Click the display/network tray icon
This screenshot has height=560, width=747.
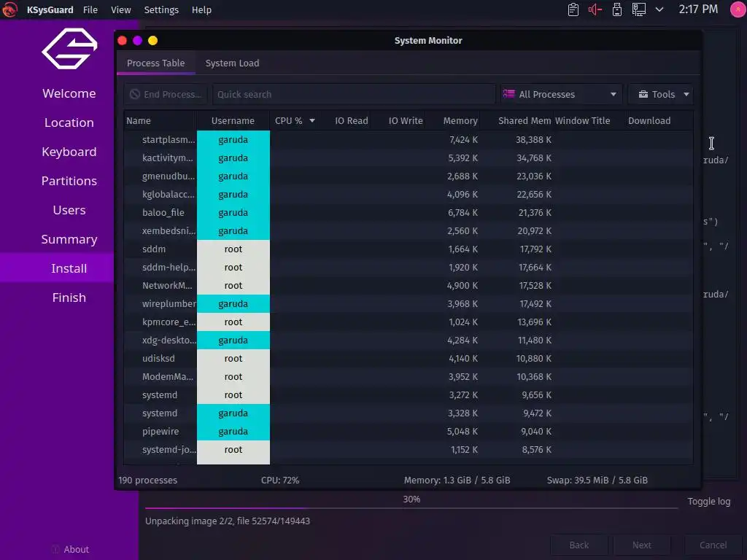pyautogui.click(x=639, y=9)
